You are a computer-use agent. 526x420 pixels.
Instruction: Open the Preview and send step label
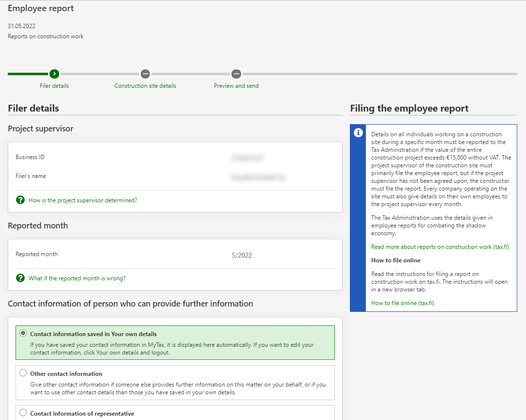click(236, 86)
